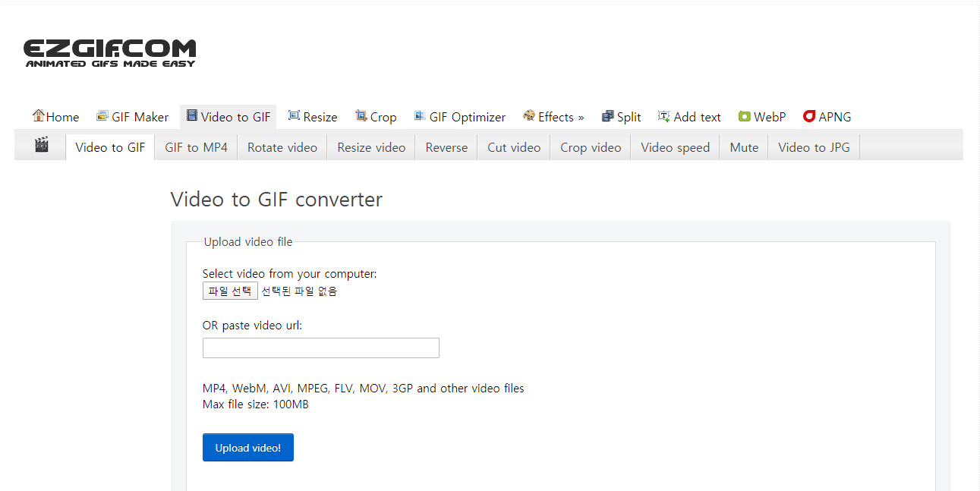This screenshot has height=491, width=980.
Task: Click the Upload video! button
Action: [x=247, y=447]
